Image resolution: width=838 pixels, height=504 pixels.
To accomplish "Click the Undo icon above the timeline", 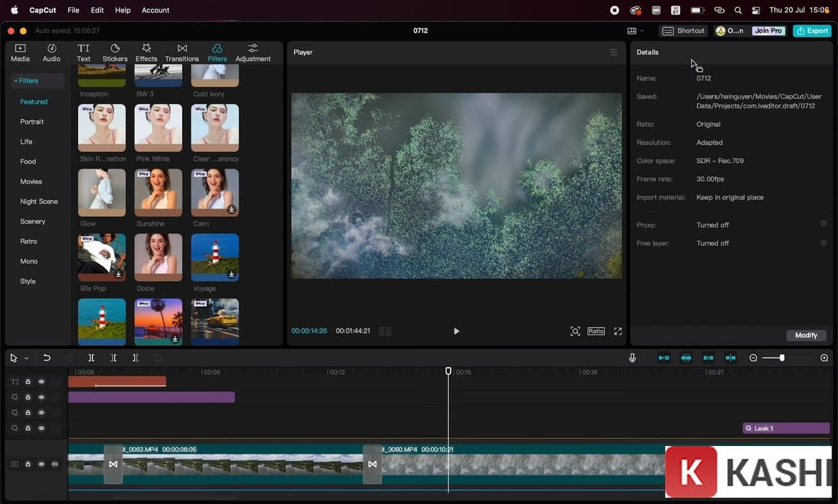I will pyautogui.click(x=47, y=357).
